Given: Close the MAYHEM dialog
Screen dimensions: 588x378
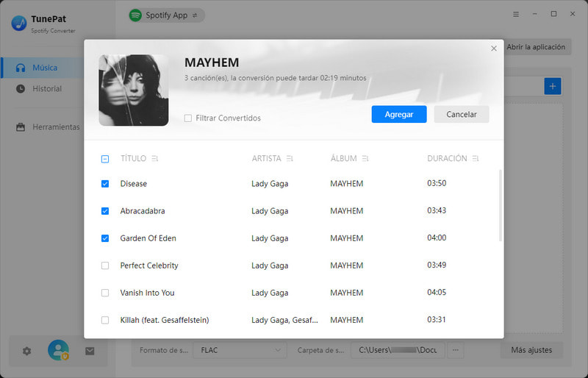Looking at the screenshot, I should click(x=494, y=49).
